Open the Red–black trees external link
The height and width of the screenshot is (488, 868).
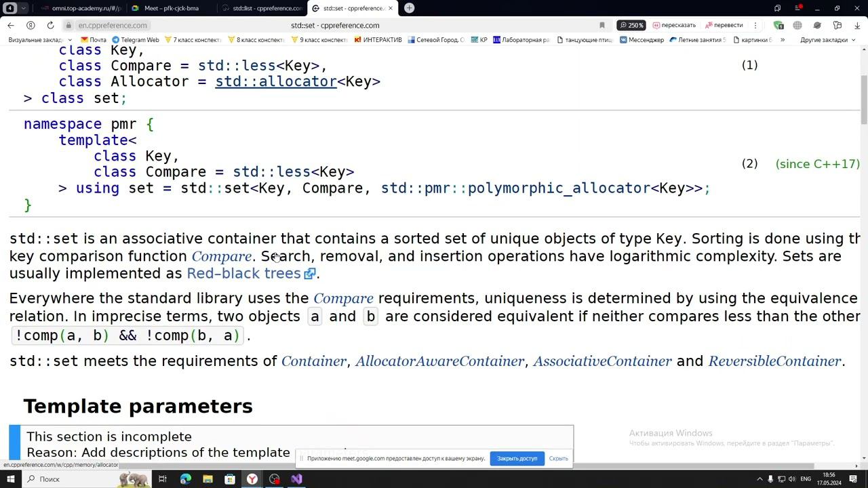pyautogui.click(x=251, y=273)
